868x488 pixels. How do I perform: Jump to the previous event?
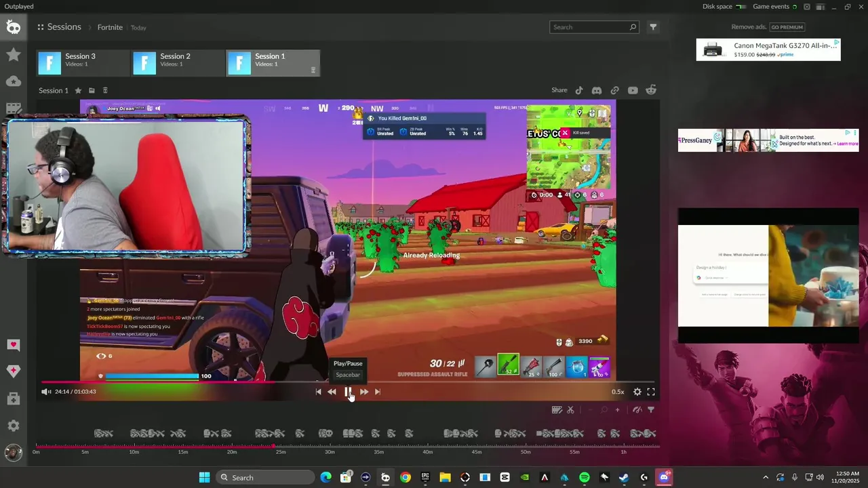tap(319, 391)
